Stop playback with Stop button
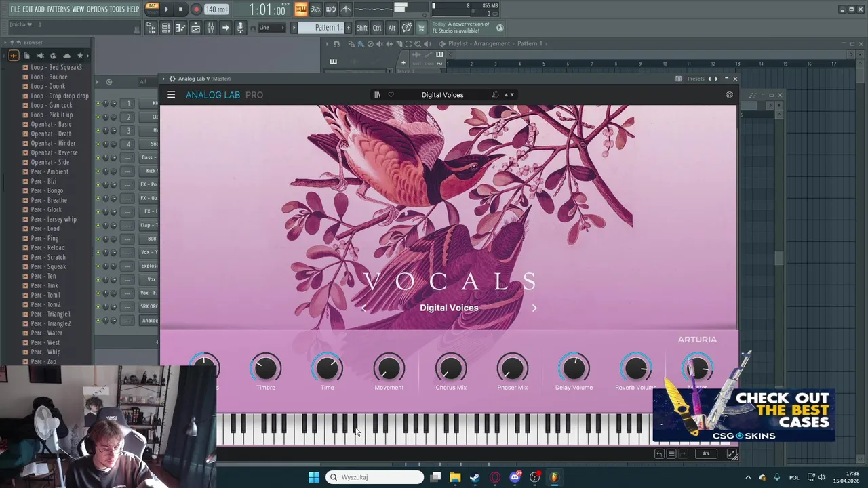Viewport: 868px width, 488px height. pyautogui.click(x=180, y=9)
